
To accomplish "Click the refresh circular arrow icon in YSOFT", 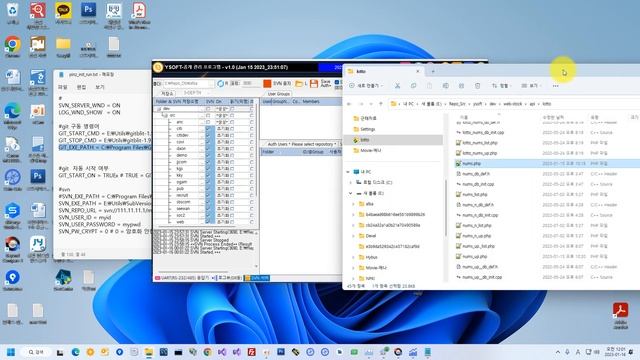I will (x=220, y=84).
